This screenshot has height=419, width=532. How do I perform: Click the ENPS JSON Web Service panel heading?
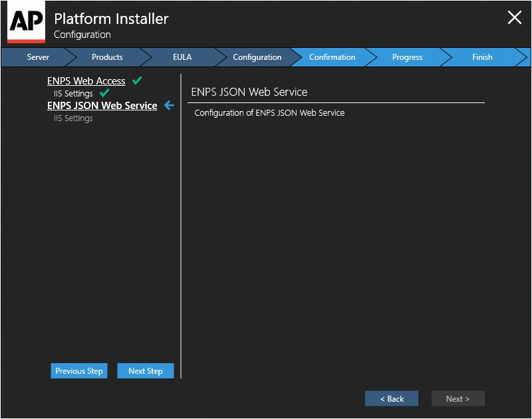pos(249,92)
